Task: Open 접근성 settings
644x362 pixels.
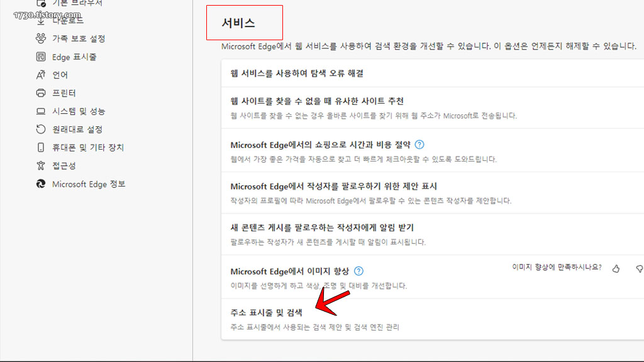Action: (x=64, y=166)
